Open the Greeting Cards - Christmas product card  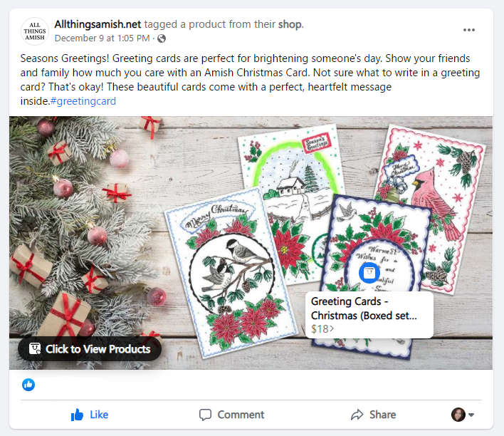(369, 315)
